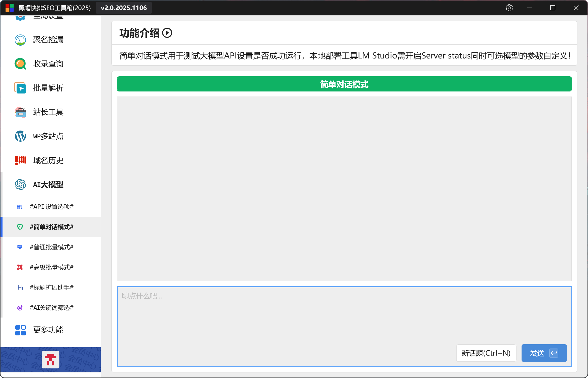Viewport: 588px width, 378px height.
Task: Click the settings gear in title bar
Action: tap(509, 8)
